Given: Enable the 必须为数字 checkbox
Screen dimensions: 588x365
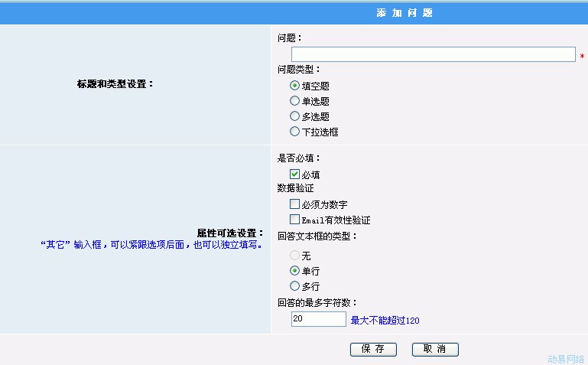Looking at the screenshot, I should [x=294, y=204].
